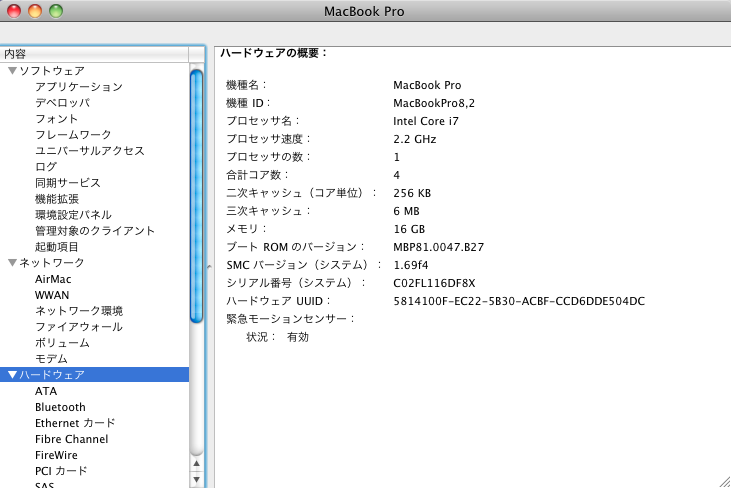This screenshot has height=488, width=731.
Task: Collapse the ハードウェア disclosure triangle
Action: click(13, 375)
